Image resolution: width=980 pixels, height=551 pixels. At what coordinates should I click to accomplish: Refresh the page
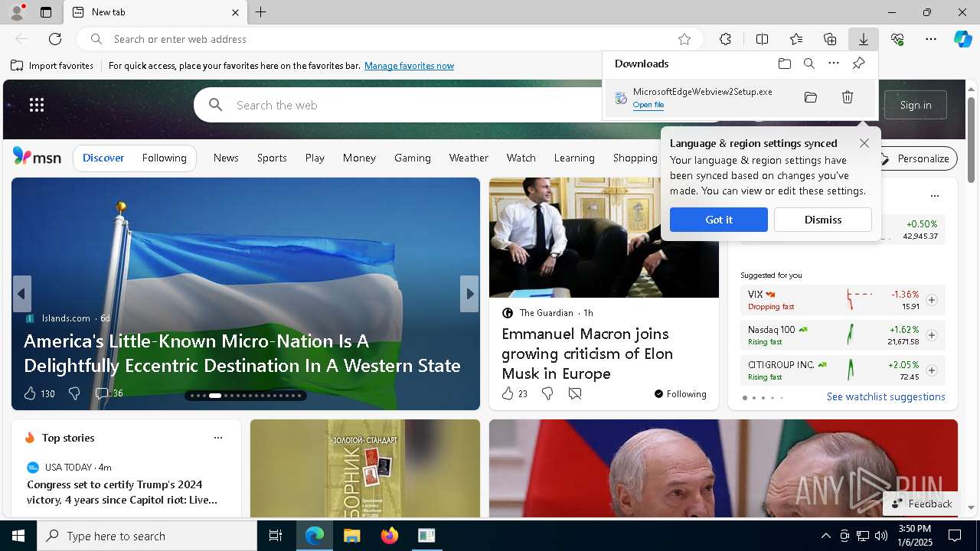pos(55,39)
